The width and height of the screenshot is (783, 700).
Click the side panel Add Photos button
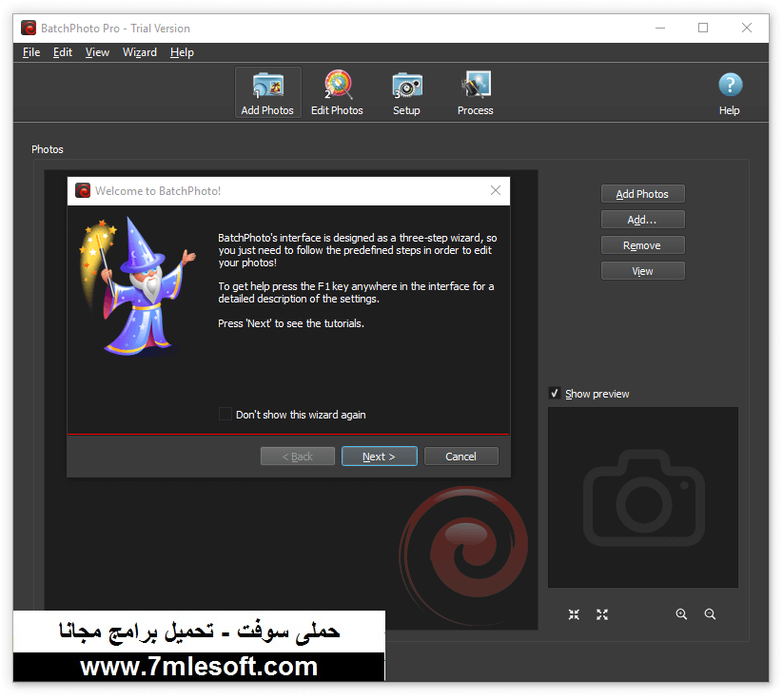coord(643,194)
